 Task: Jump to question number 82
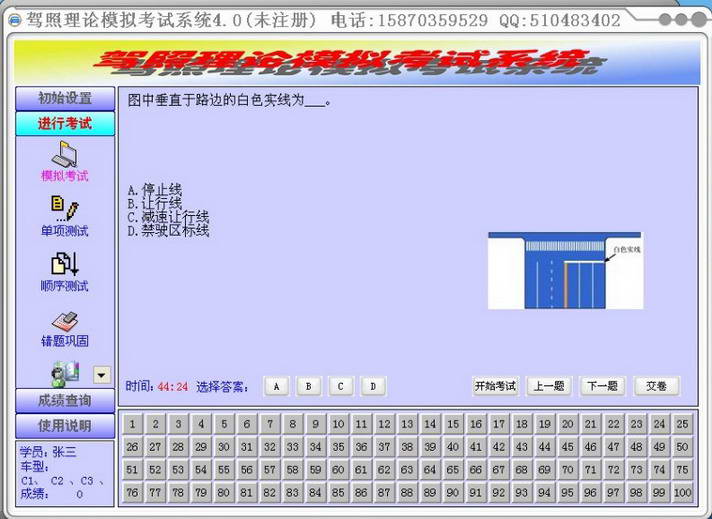pos(270,492)
